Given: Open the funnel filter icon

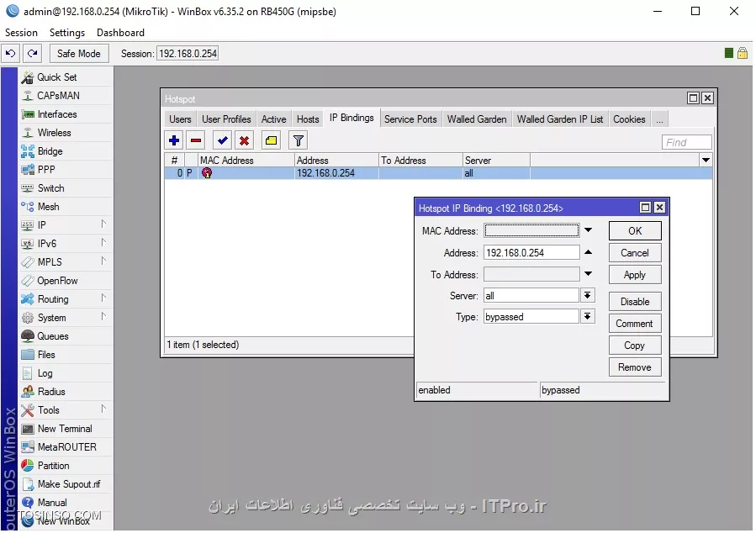Looking at the screenshot, I should point(299,140).
